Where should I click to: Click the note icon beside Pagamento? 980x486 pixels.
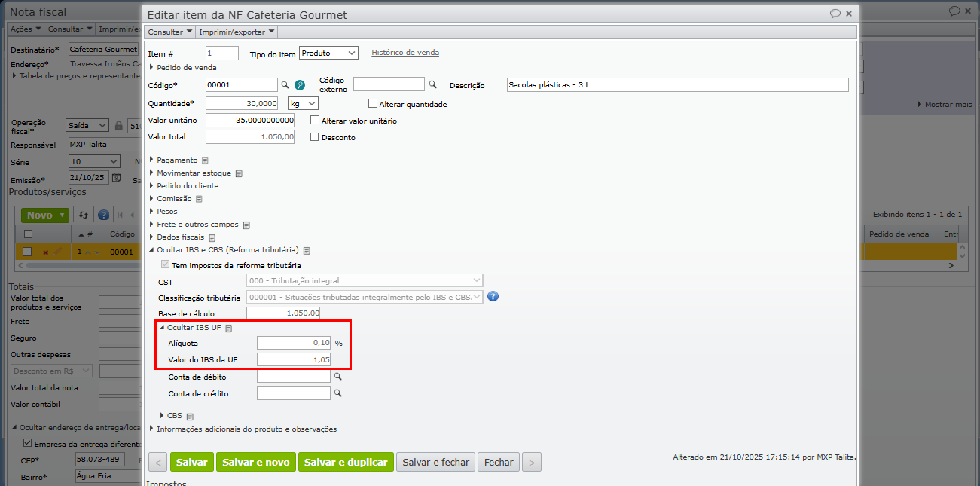click(x=205, y=160)
